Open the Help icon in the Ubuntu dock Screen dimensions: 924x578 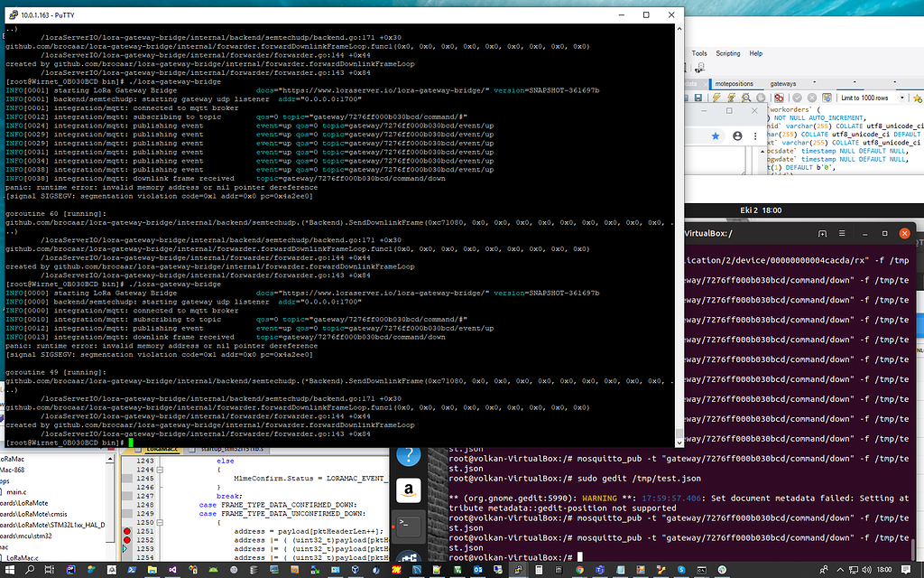coord(409,456)
